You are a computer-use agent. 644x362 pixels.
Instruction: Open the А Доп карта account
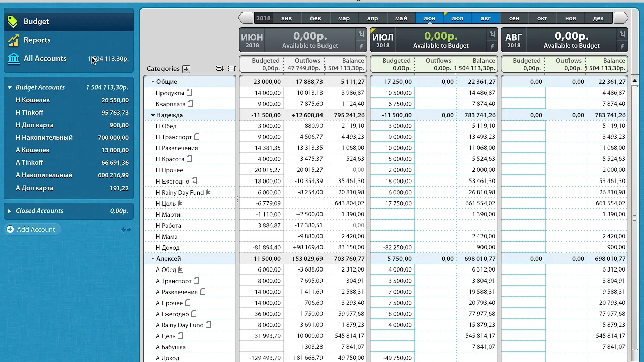69,188
